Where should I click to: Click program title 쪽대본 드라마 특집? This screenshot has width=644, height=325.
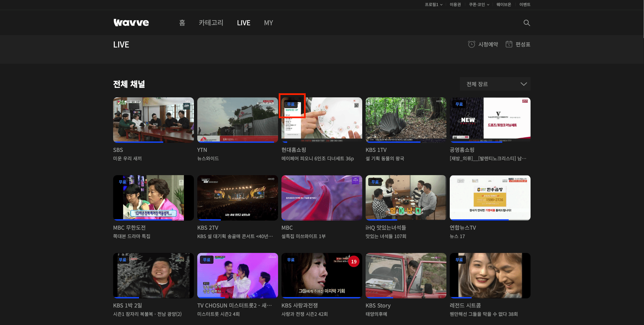click(132, 236)
